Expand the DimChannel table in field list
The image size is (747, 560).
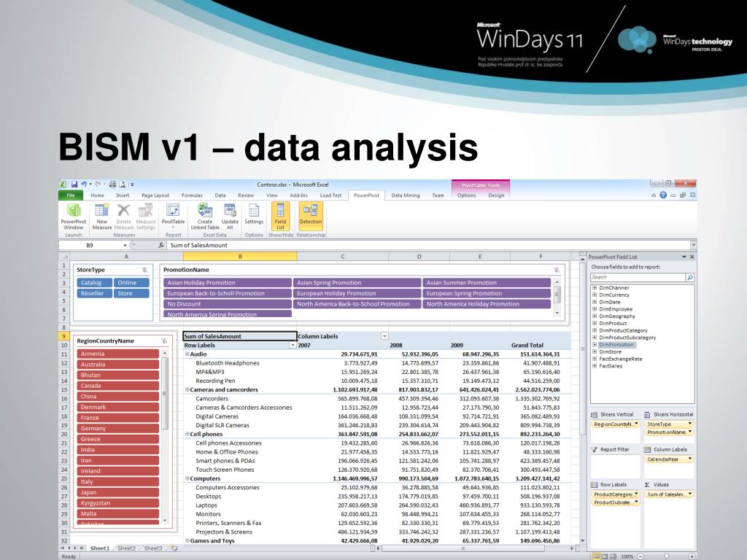point(595,287)
